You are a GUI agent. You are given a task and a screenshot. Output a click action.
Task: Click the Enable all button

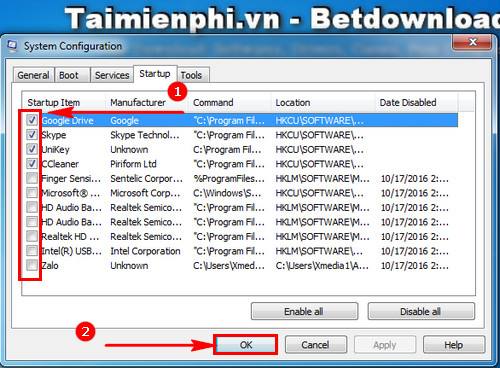(304, 311)
